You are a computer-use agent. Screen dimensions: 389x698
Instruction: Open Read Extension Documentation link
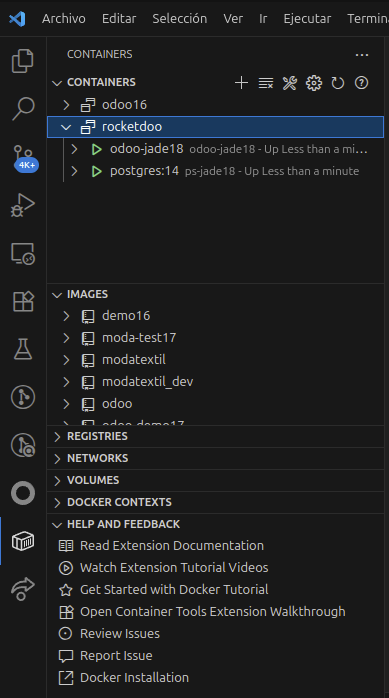pyautogui.click(x=172, y=546)
